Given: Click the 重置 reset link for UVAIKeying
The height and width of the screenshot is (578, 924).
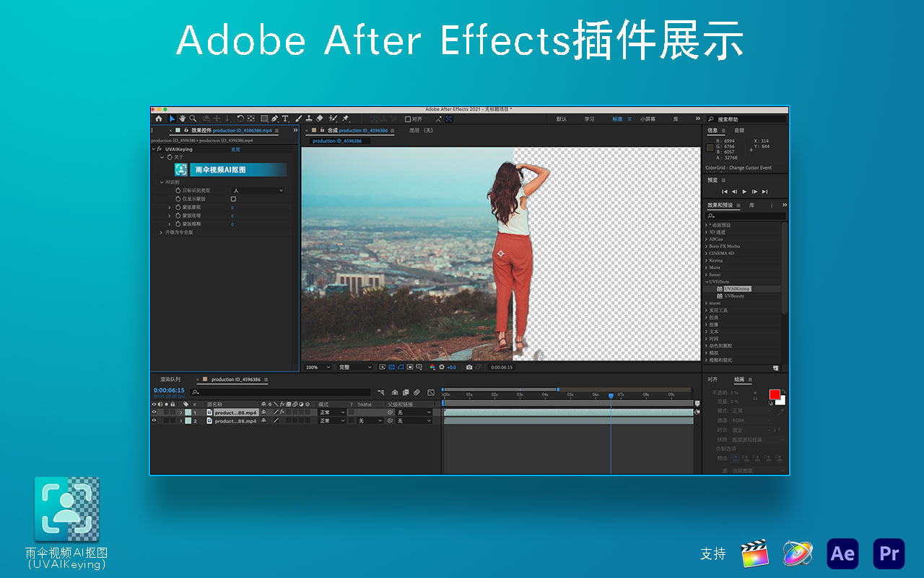Looking at the screenshot, I should coord(235,150).
